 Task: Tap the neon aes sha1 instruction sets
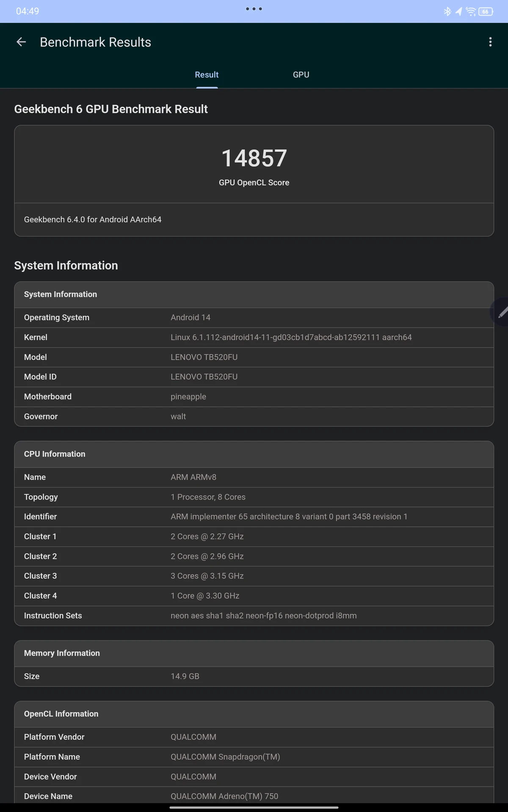click(x=263, y=616)
